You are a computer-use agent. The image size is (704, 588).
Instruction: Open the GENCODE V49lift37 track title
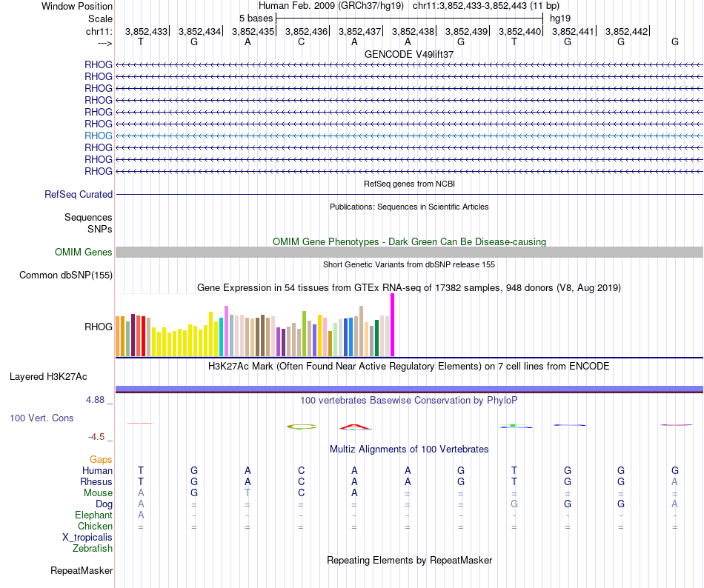[409, 54]
